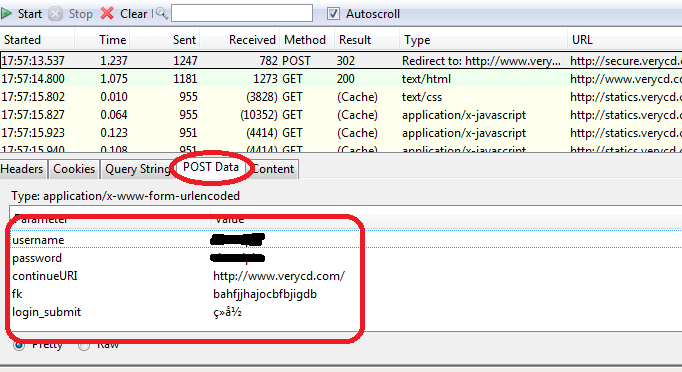
Task: Sort by the Result column header
Action: [367, 40]
